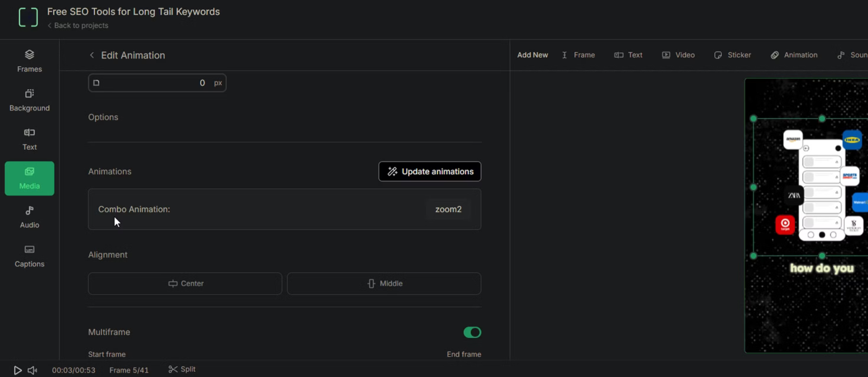This screenshot has width=868, height=377.
Task: Click the Update animations button
Action: (x=430, y=171)
